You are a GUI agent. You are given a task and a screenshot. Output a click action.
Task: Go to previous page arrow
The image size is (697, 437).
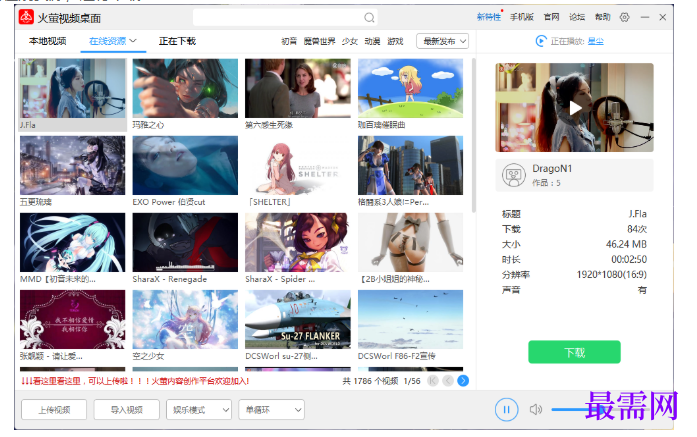coord(448,381)
